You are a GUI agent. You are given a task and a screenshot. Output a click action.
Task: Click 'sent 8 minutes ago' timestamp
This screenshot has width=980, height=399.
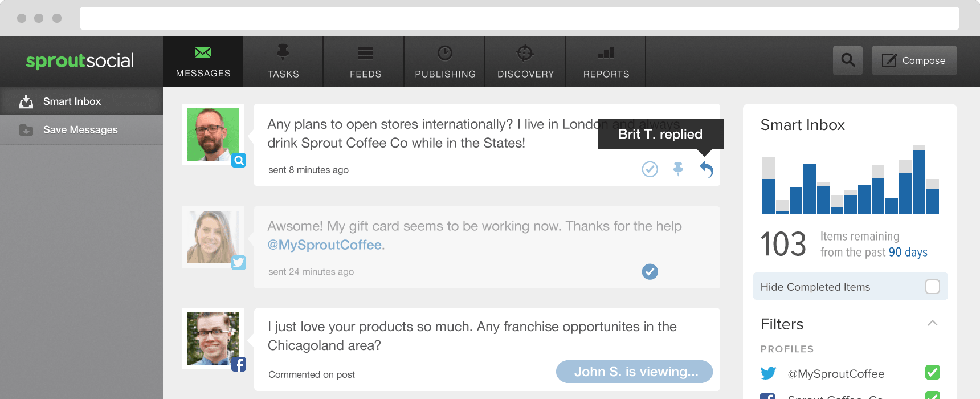[308, 170]
